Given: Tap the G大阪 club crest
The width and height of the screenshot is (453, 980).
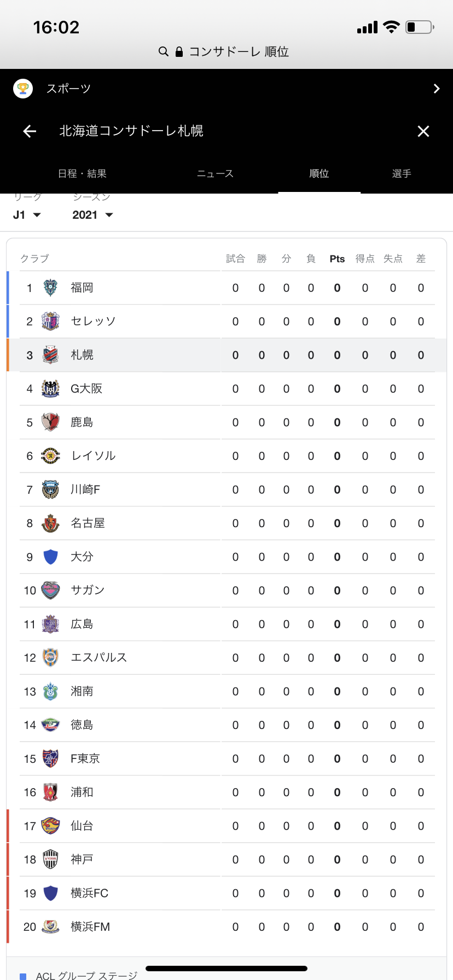Looking at the screenshot, I should tap(50, 388).
